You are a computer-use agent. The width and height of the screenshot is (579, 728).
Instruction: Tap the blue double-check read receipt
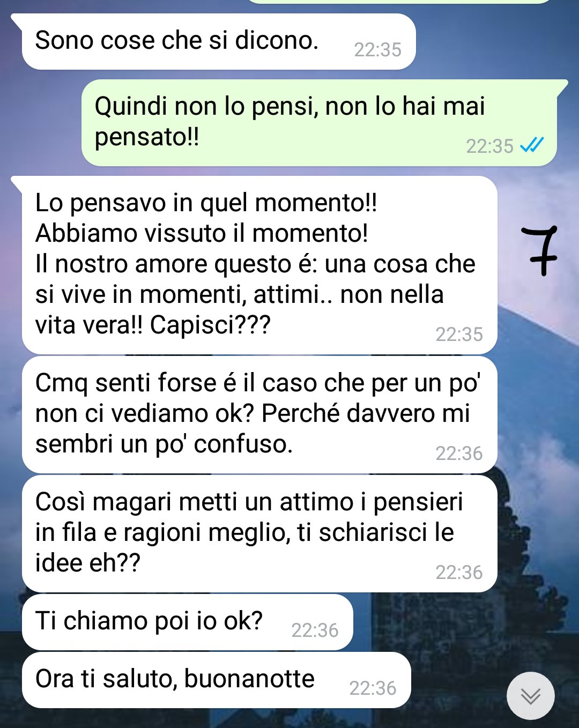click(532, 145)
